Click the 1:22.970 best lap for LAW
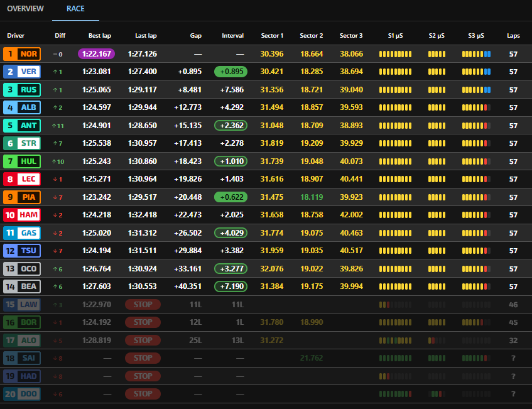Screen dimensions: 532x409 [97, 305]
